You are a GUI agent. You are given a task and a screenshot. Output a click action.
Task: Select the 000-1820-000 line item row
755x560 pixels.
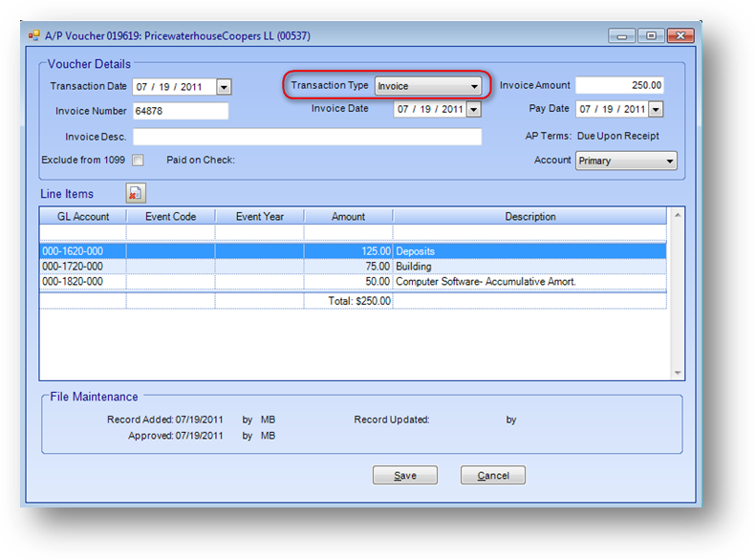pos(353,281)
